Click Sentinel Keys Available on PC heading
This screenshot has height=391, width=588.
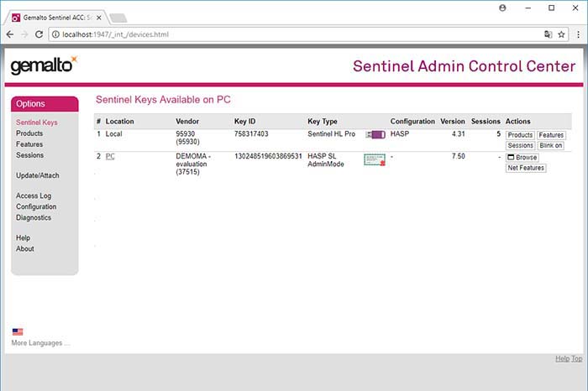click(163, 100)
